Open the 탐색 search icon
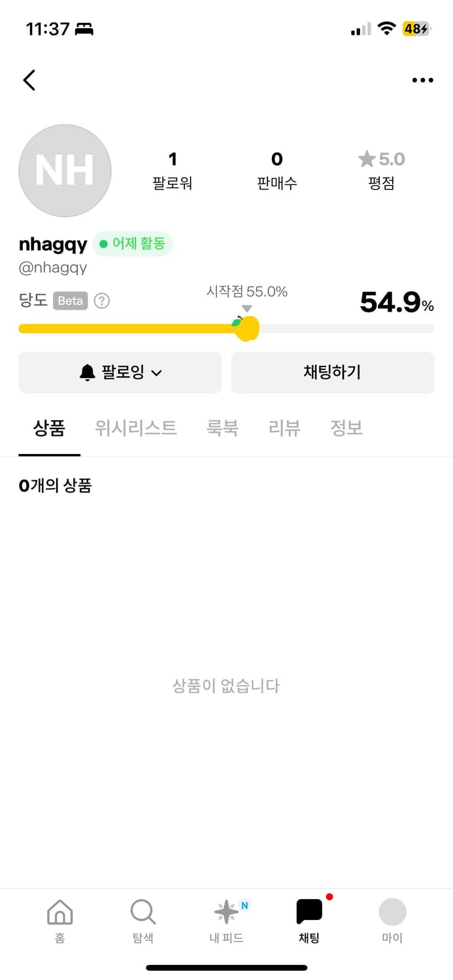Viewport: 453px width, 980px height. (143, 912)
